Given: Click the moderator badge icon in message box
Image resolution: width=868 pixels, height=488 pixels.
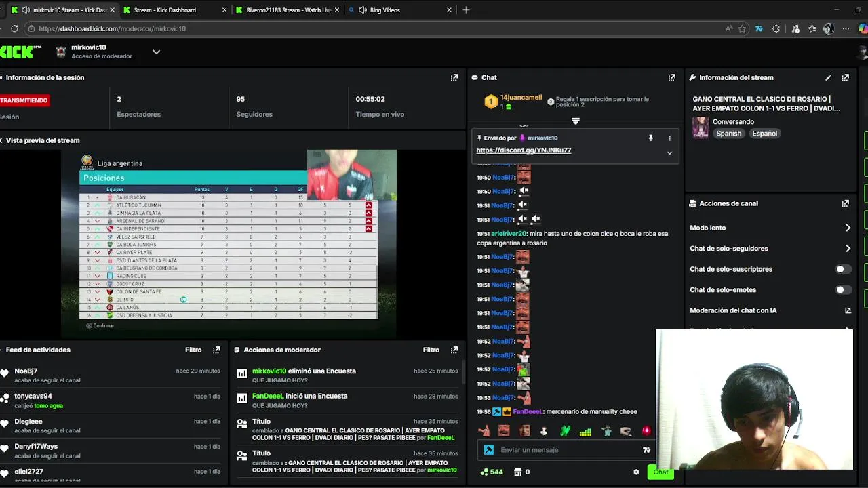Looking at the screenshot, I should [x=488, y=450].
